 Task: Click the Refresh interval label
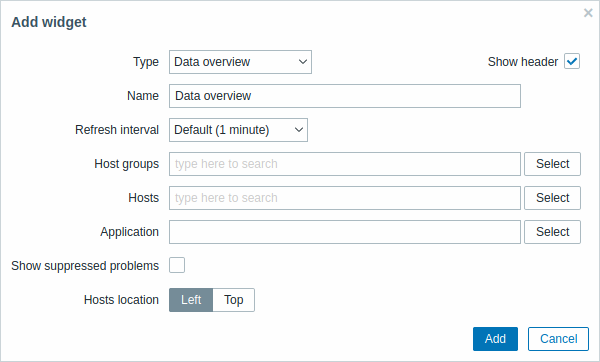[117, 130]
